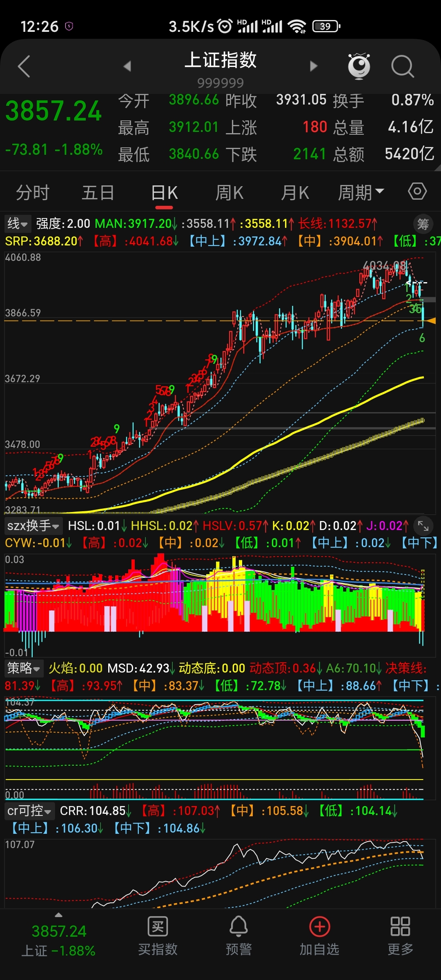Tap the battery indicator icon
Screen dimensions: 441x980
click(326, 27)
